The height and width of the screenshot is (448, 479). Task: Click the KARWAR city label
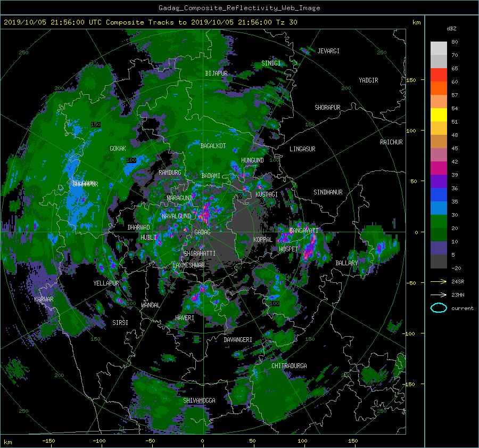pyautogui.click(x=44, y=299)
